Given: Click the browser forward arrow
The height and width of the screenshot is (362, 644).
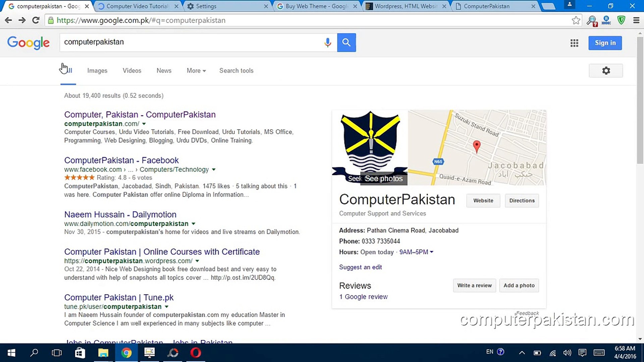Looking at the screenshot, I should pyautogui.click(x=22, y=20).
